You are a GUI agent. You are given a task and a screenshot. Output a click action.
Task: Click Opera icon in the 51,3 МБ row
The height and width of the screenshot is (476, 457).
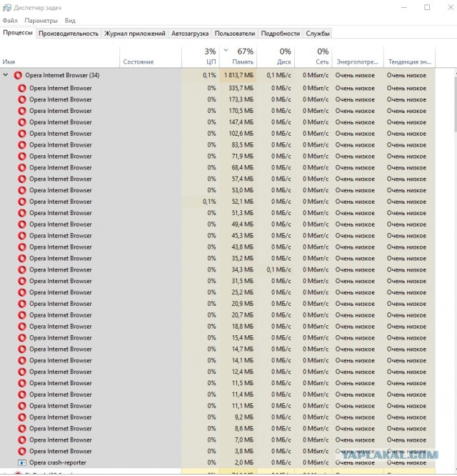coord(22,213)
